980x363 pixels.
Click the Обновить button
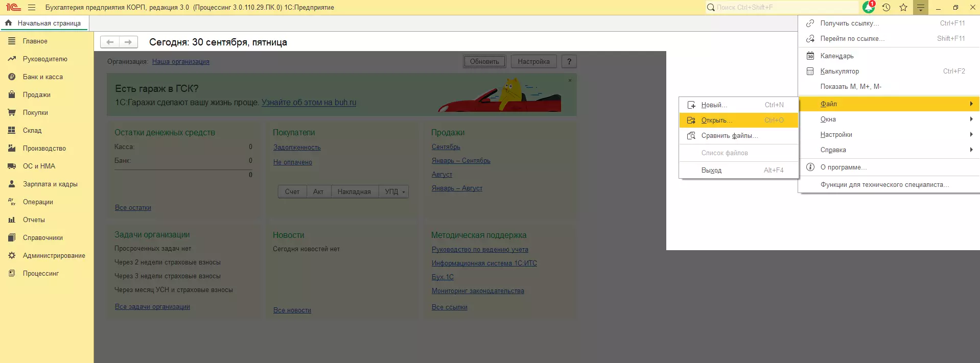[x=484, y=62]
